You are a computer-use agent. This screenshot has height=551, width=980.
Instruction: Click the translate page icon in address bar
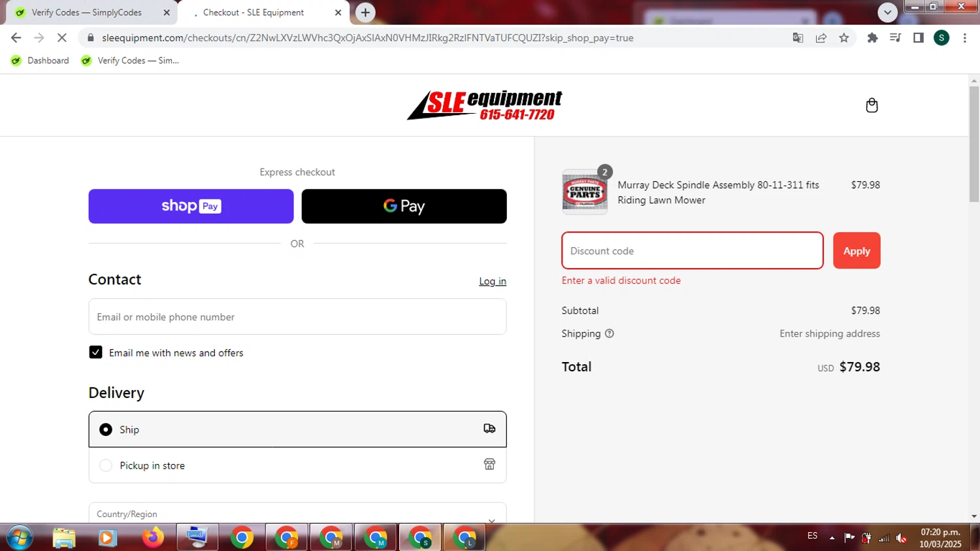(798, 38)
